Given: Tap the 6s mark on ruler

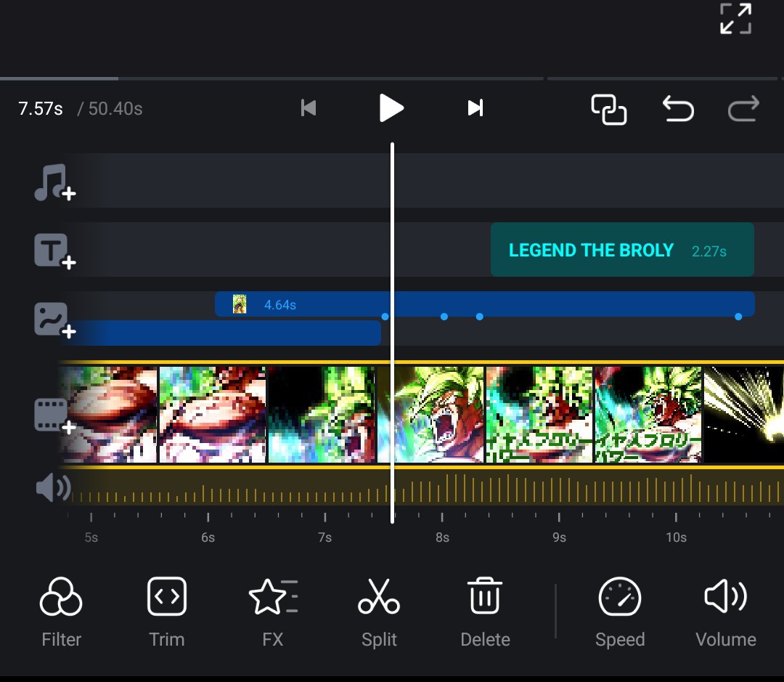Looking at the screenshot, I should click(208, 537).
